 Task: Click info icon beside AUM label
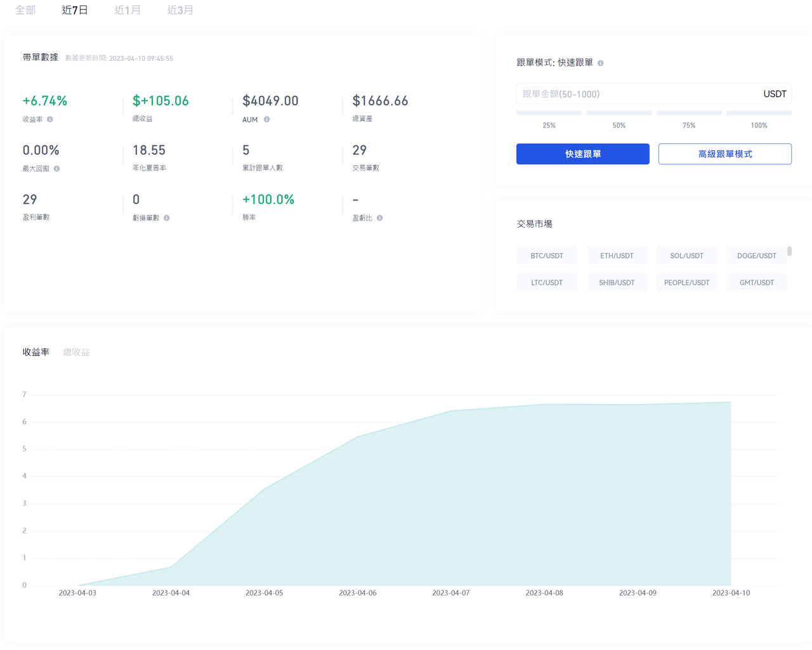pyautogui.click(x=266, y=119)
